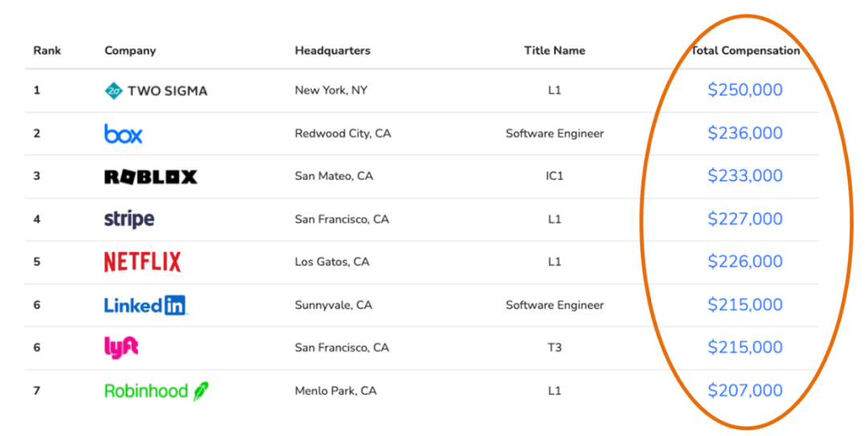868x436 pixels.
Task: Select the Title Name column header
Action: (555, 51)
